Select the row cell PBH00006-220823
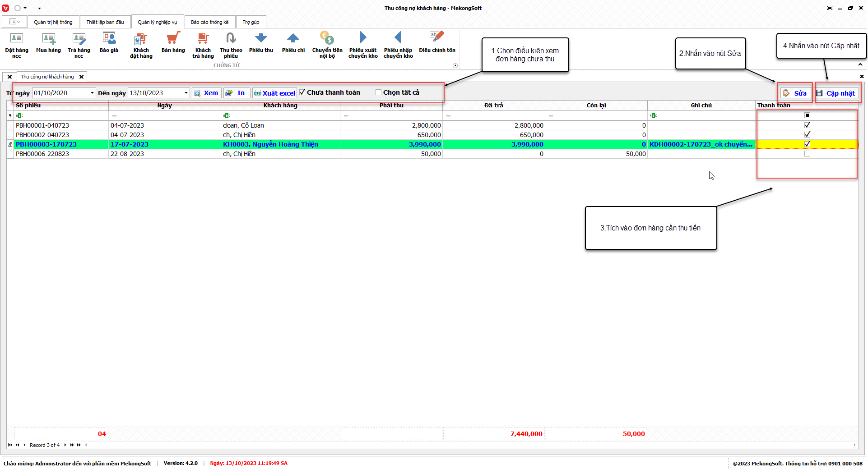Viewport: 868px width, 469px height. point(61,154)
